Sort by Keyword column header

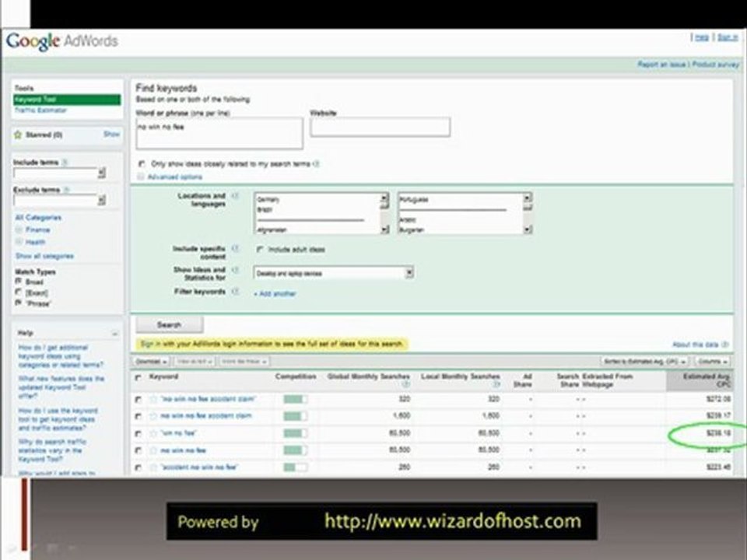coord(163,376)
